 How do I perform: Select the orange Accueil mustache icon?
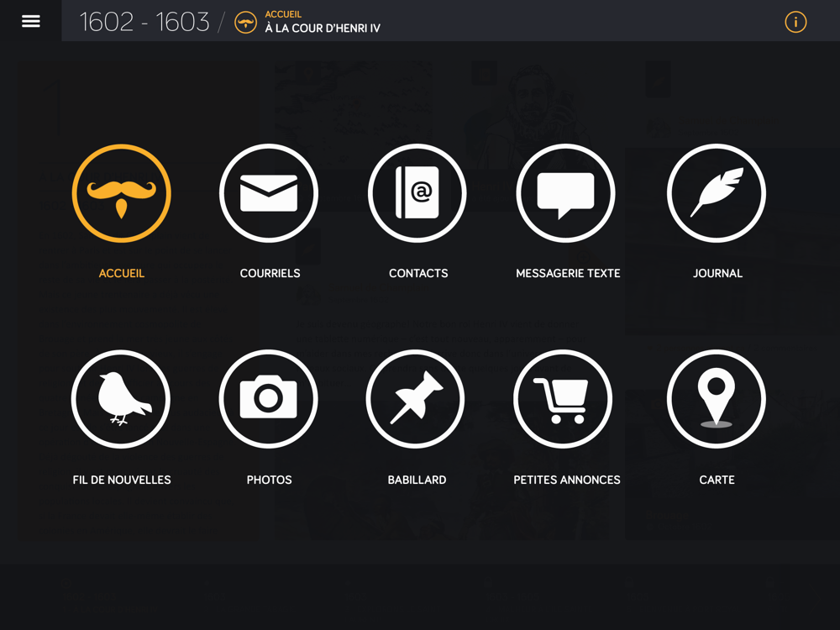pos(122,193)
